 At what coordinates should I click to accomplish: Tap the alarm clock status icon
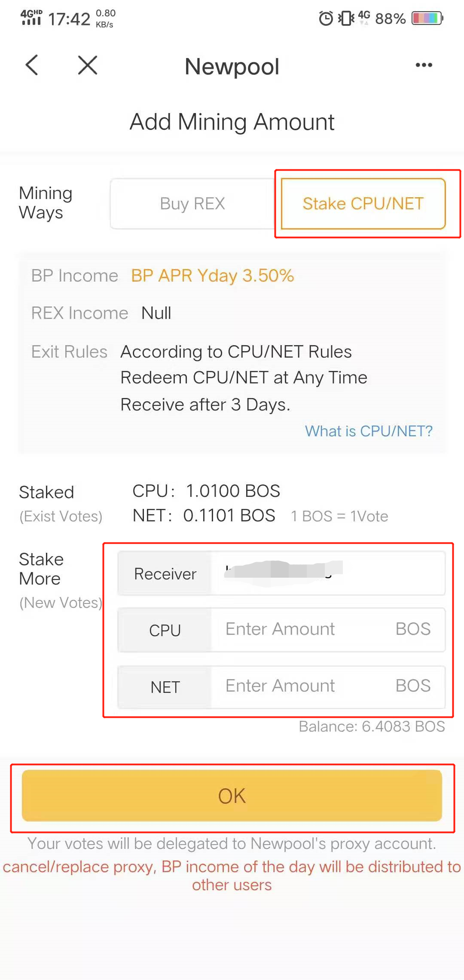(326, 18)
